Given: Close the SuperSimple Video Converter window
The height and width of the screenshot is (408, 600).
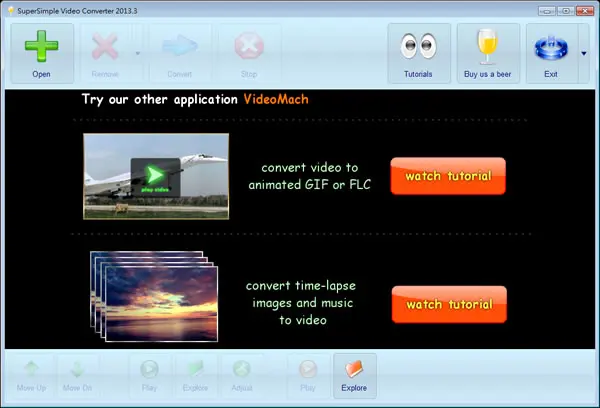Looking at the screenshot, I should [585, 11].
